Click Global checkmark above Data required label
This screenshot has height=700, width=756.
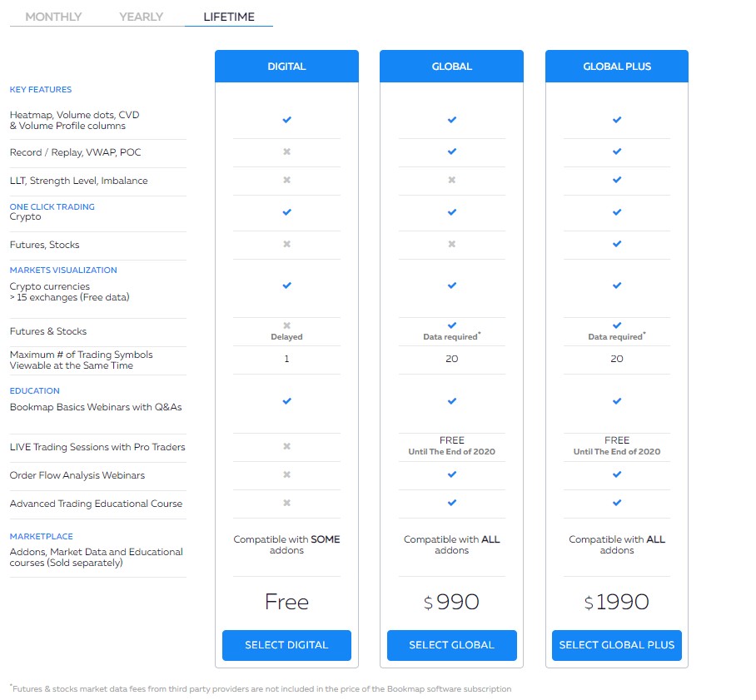(x=452, y=325)
